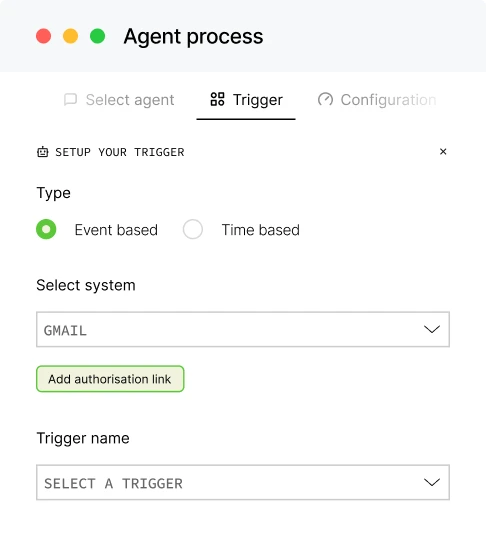Click the robot icon beside Setup your trigger
Viewport: 486px width, 537px height.
point(42,152)
